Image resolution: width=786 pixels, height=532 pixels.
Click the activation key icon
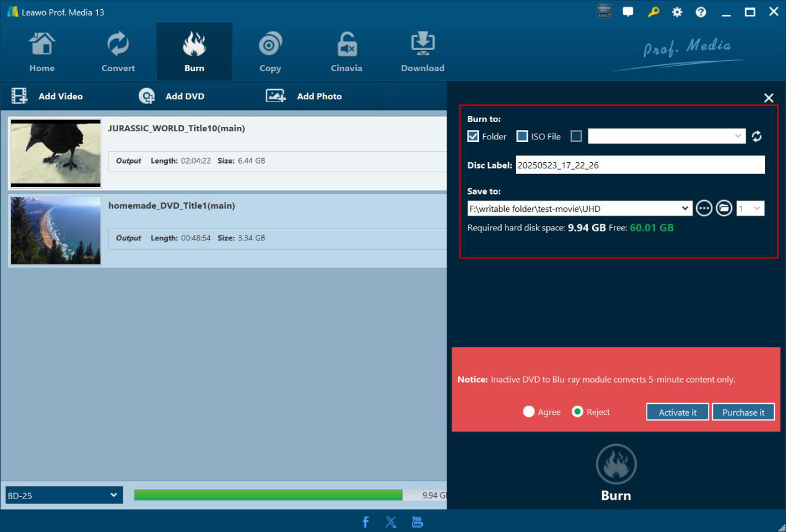653,12
